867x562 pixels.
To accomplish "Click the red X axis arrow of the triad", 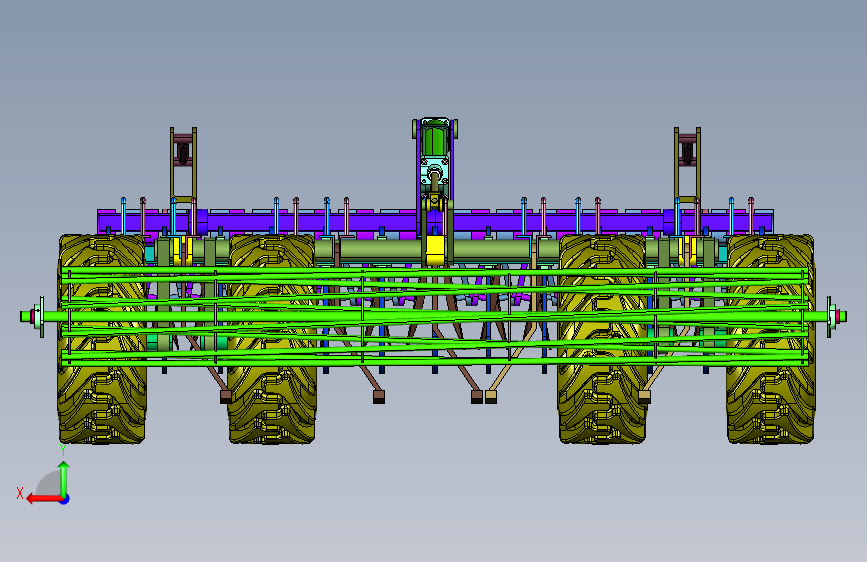I will [43, 499].
